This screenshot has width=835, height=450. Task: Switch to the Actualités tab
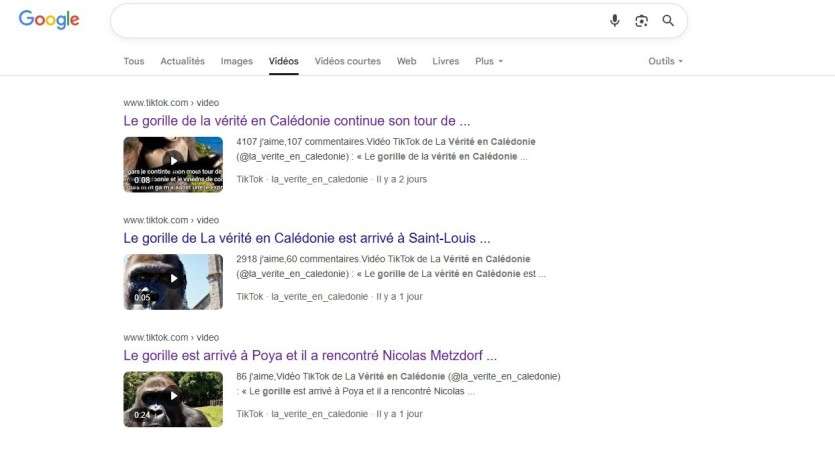[x=182, y=61]
